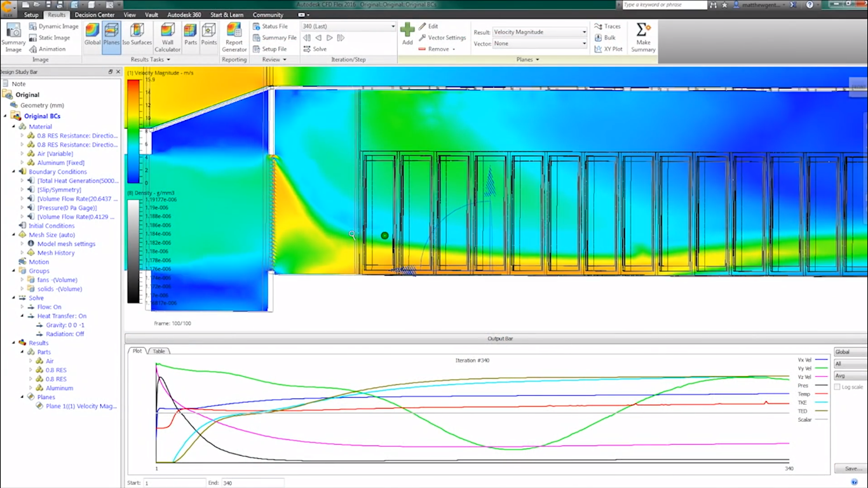This screenshot has height=488, width=868.
Task: Open the View ribbon tab
Action: pyautogui.click(x=130, y=15)
